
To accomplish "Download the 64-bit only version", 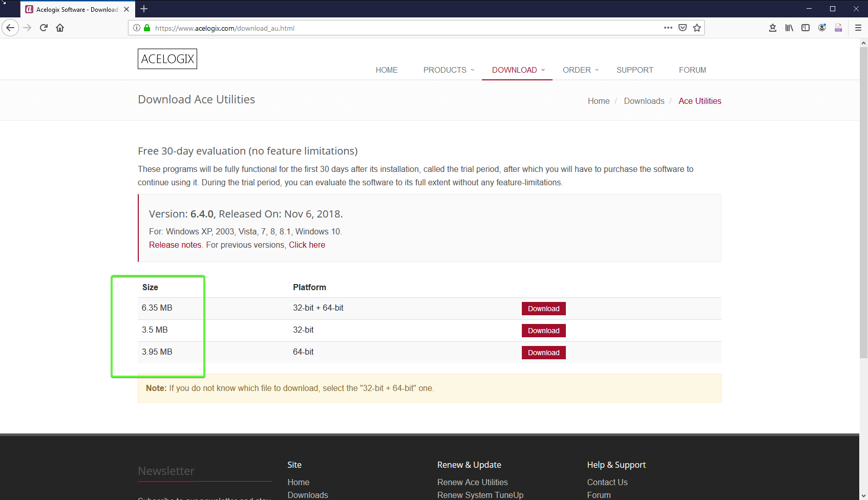I will (x=543, y=353).
